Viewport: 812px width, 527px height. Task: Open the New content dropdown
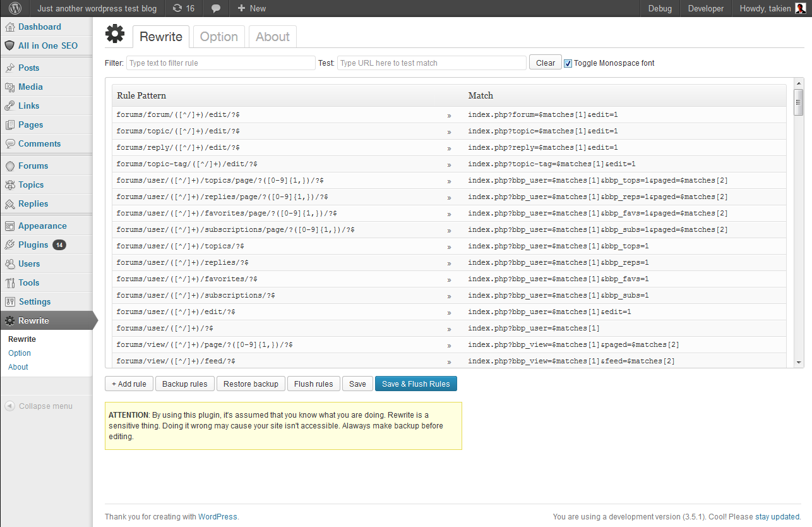pos(251,8)
